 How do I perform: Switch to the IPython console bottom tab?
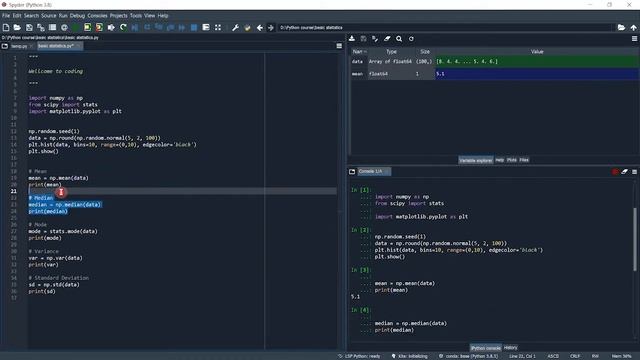pyautogui.click(x=486, y=348)
